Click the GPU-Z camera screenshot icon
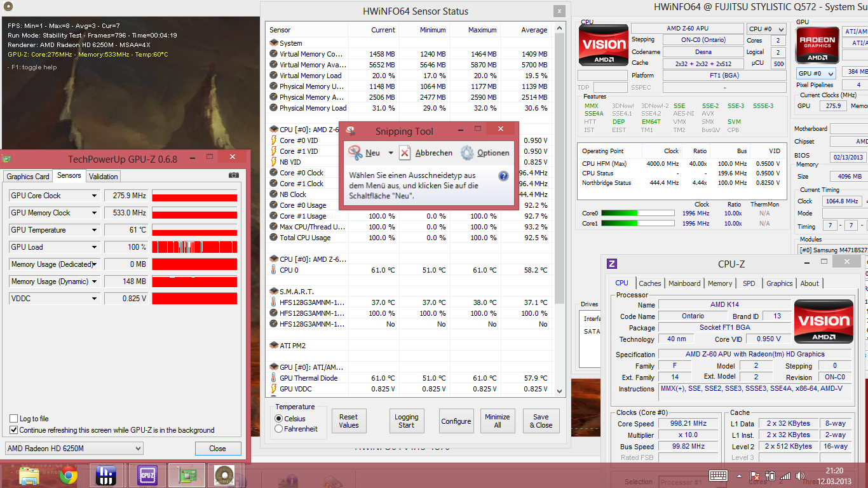The height and width of the screenshot is (488, 868). click(234, 175)
